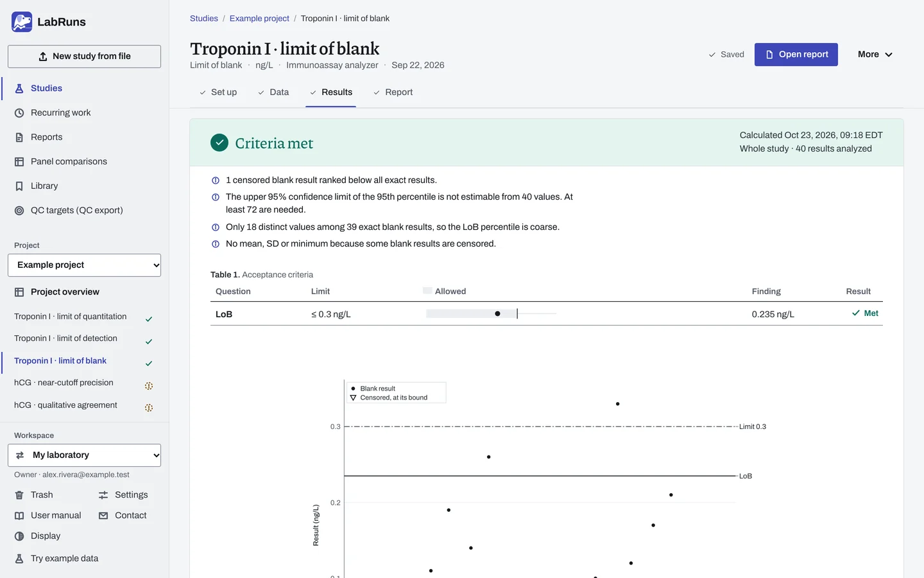Click the Saved status indicator

(726, 55)
